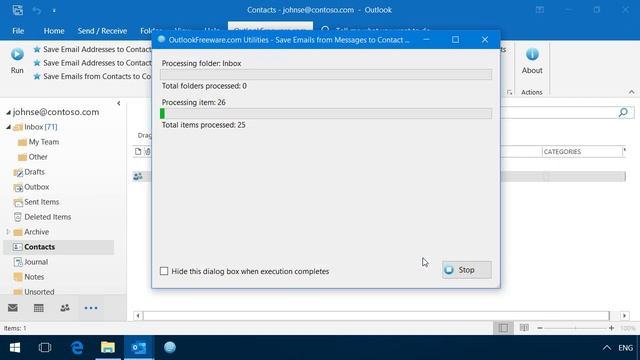Screen dimensions: 640x360
Task: Open File Explorer from taskbar
Action: [x=108, y=348]
